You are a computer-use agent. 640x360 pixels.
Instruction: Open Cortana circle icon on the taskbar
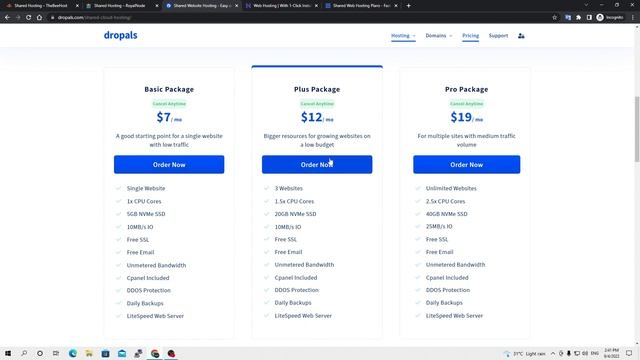[x=40, y=353]
